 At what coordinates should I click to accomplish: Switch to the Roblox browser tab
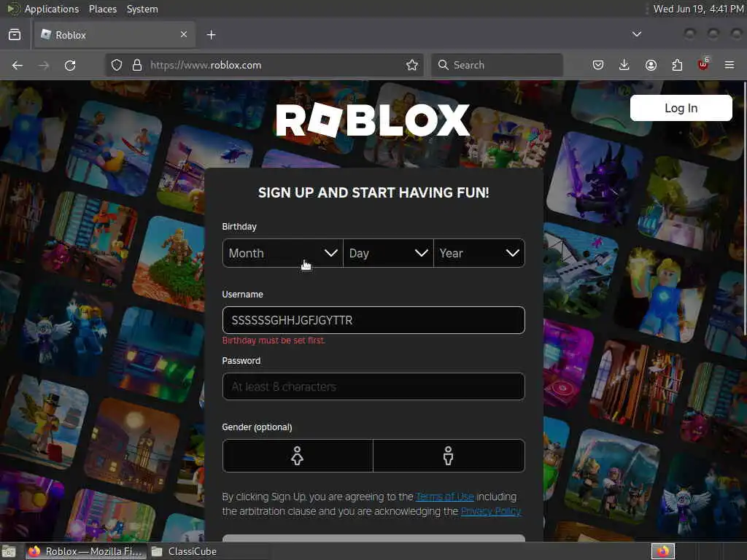(115, 35)
